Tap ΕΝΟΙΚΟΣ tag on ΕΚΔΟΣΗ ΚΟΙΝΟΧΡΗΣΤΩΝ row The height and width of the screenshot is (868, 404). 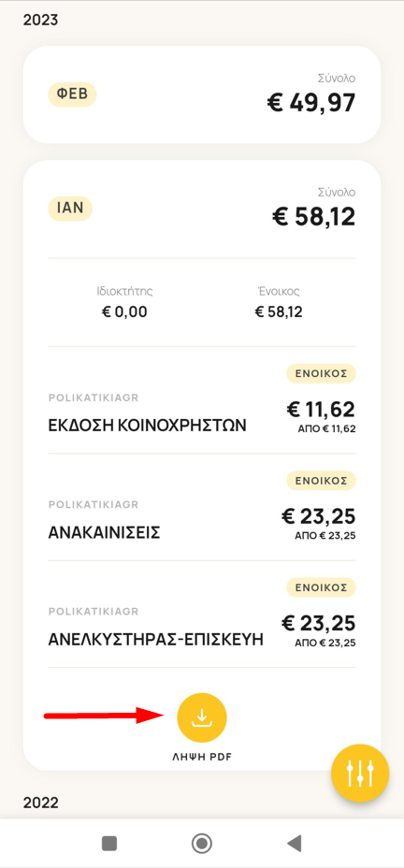(x=321, y=373)
